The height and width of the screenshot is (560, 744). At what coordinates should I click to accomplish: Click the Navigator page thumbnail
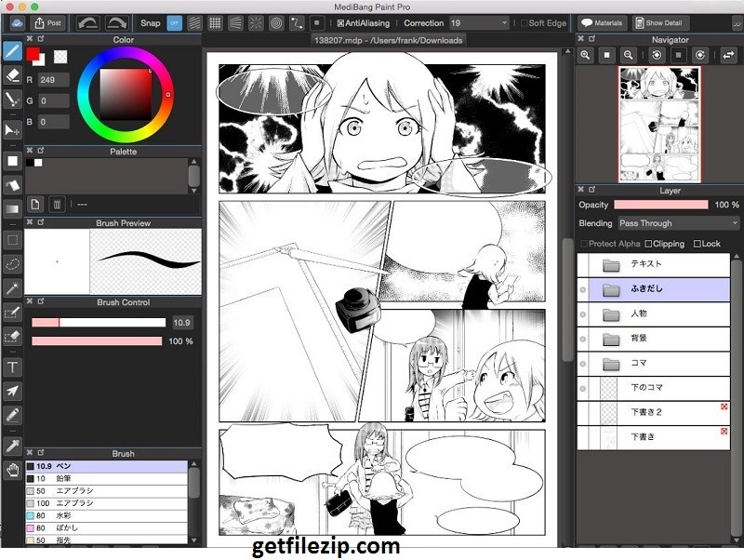(x=659, y=125)
